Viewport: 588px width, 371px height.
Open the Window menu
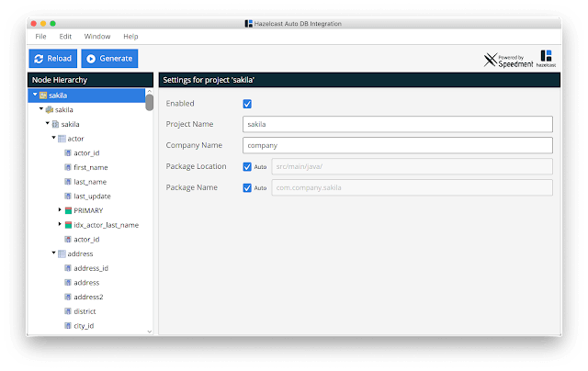(x=97, y=37)
